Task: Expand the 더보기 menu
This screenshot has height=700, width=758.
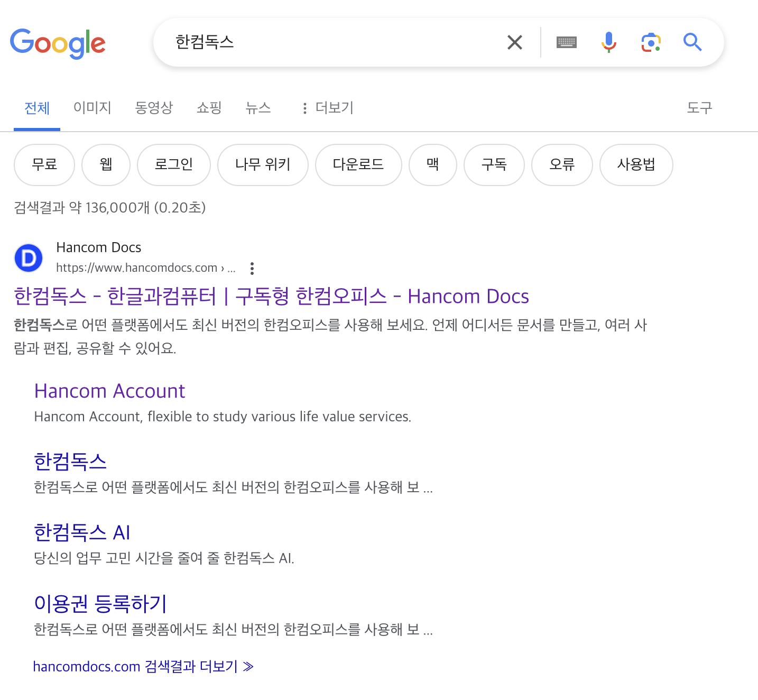Action: coord(328,108)
